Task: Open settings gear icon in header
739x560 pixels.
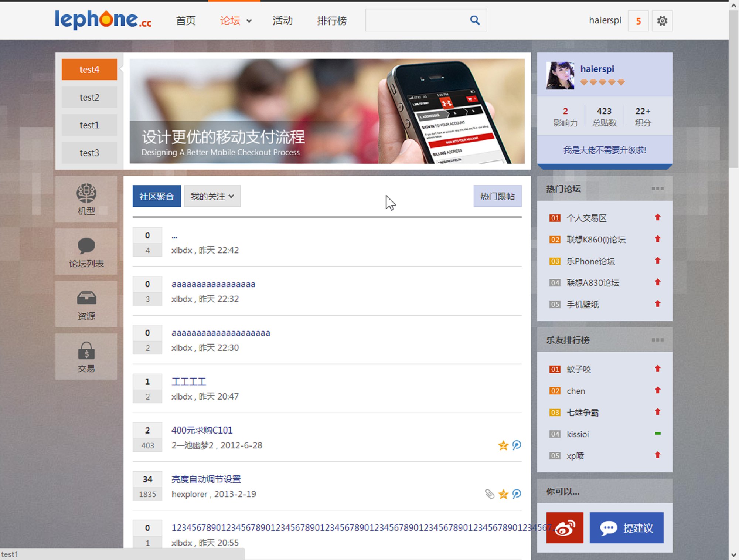Action: pos(662,21)
